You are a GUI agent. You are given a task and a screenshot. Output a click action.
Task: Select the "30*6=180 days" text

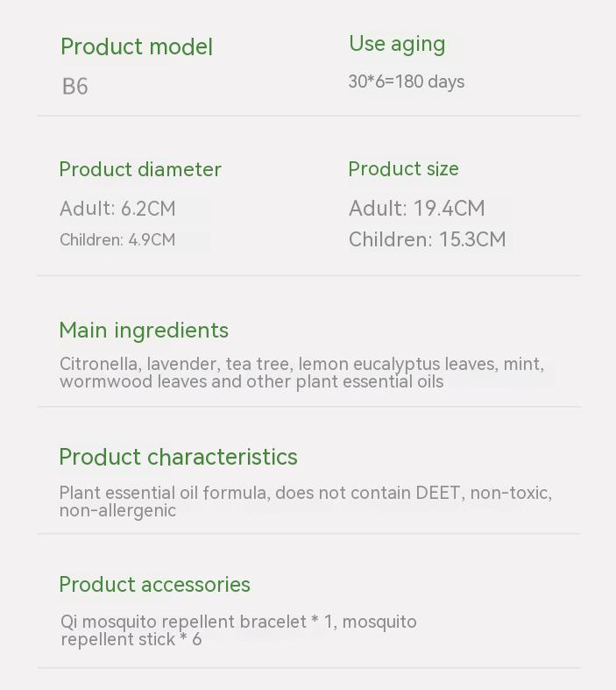(407, 82)
